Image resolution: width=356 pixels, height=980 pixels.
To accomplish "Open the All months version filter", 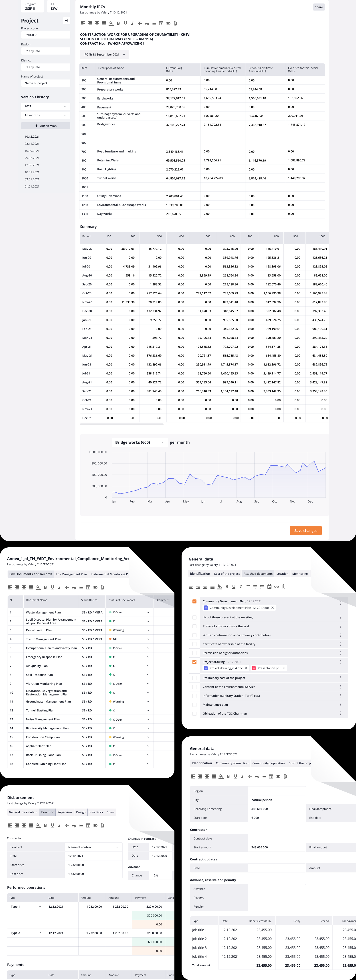I will (46, 115).
